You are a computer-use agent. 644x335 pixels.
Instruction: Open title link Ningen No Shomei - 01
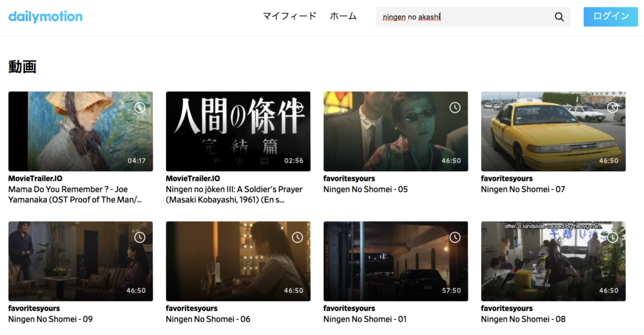coord(365,319)
